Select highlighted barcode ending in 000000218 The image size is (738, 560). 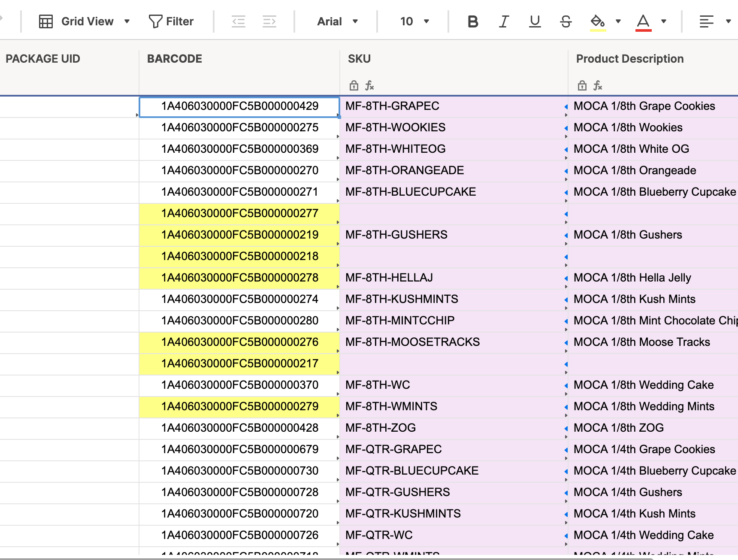pyautogui.click(x=239, y=257)
